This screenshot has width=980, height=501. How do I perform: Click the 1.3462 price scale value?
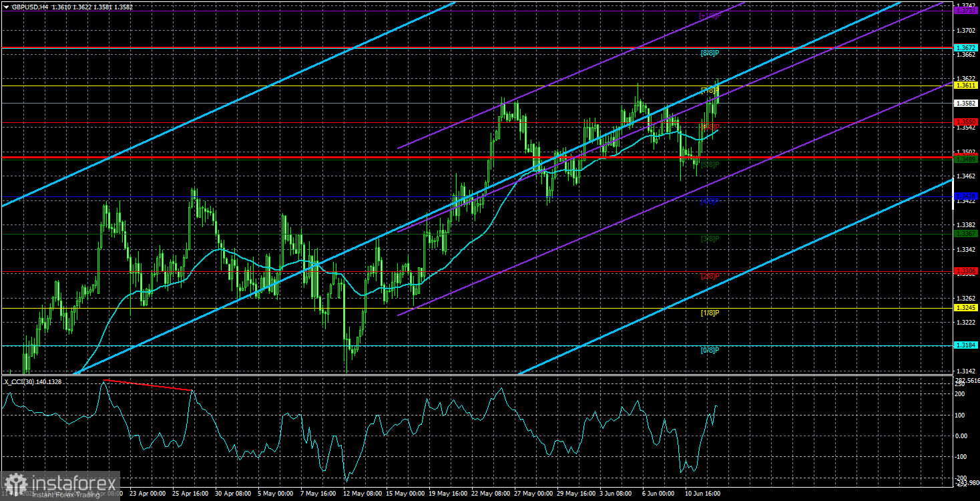coord(966,176)
